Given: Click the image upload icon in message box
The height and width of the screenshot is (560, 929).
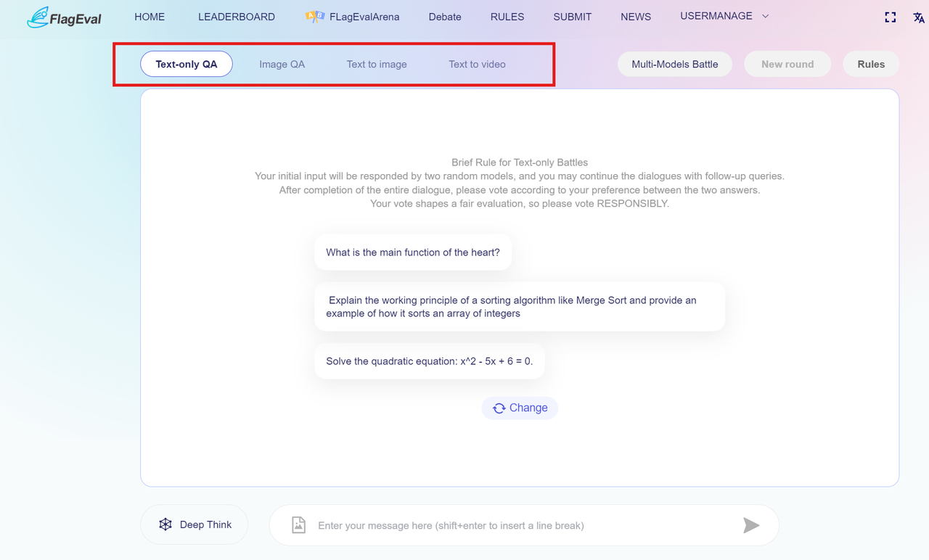Looking at the screenshot, I should 298,525.
